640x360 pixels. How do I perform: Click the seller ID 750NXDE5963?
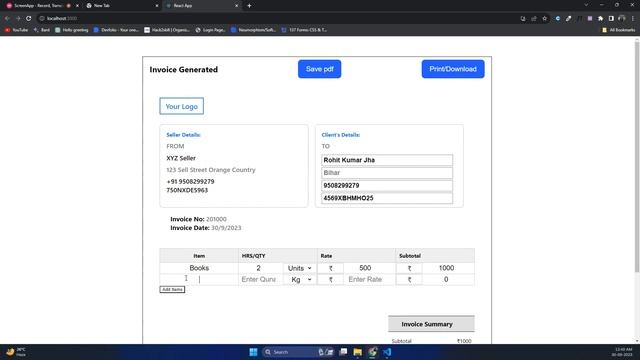pyautogui.click(x=187, y=190)
